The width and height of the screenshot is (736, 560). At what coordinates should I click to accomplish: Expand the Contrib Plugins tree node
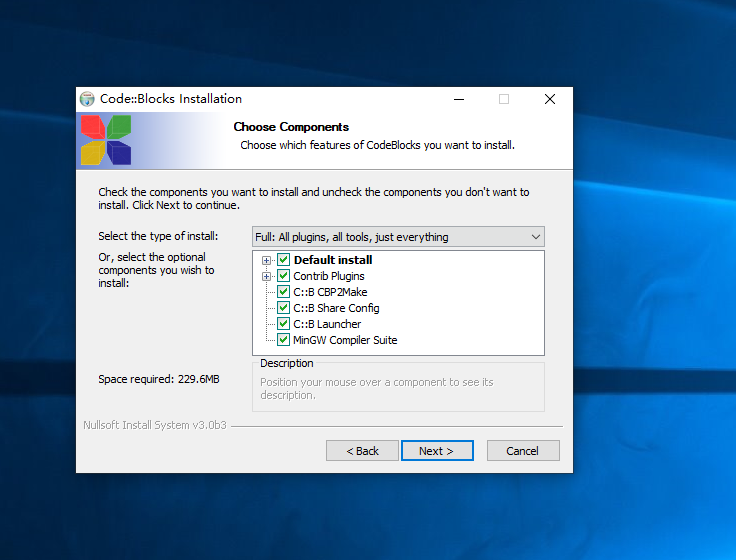coord(266,276)
